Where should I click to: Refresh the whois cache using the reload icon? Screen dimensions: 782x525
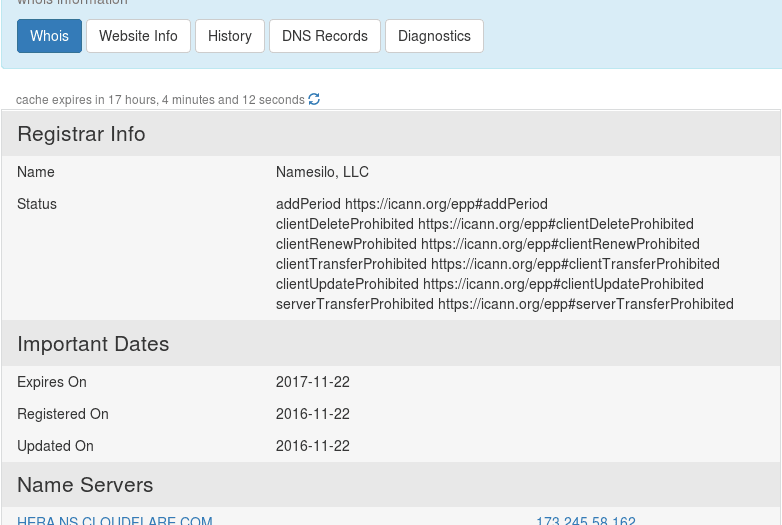point(314,99)
